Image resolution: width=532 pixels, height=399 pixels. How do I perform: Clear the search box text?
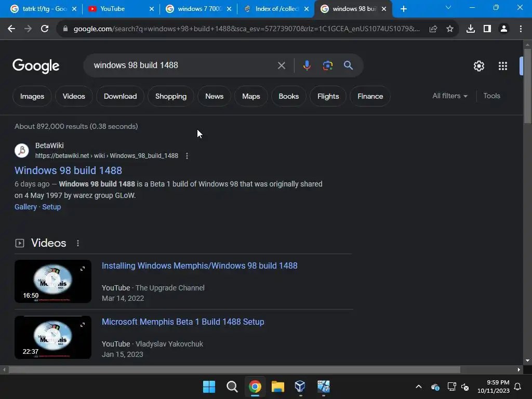[x=281, y=65]
